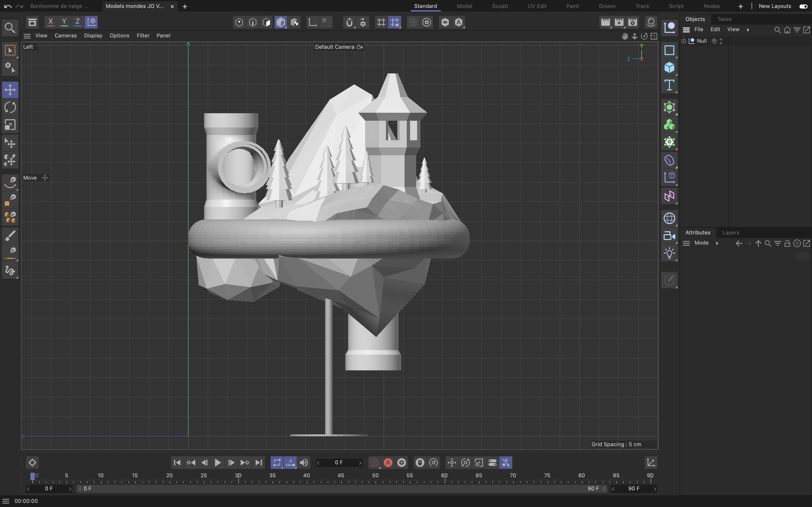The image size is (812, 507).
Task: Add a Text spline object
Action: click(669, 85)
